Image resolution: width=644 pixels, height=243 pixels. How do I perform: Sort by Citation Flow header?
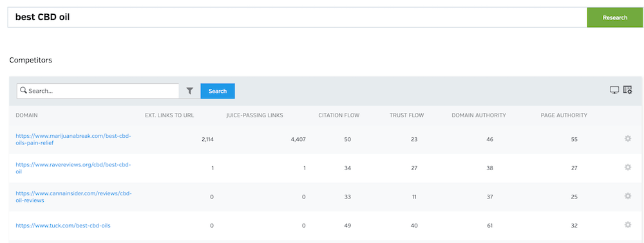(339, 115)
